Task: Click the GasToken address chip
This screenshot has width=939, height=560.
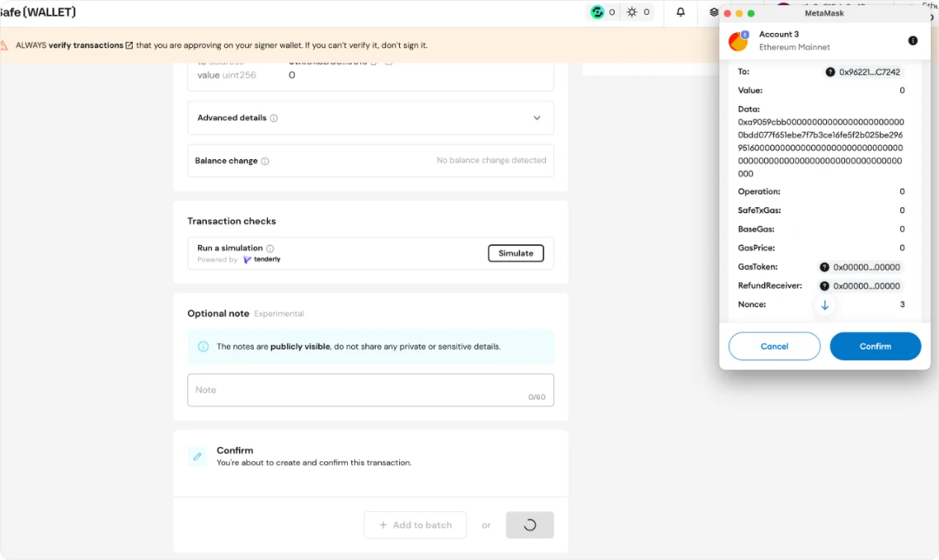Action: [x=860, y=267]
